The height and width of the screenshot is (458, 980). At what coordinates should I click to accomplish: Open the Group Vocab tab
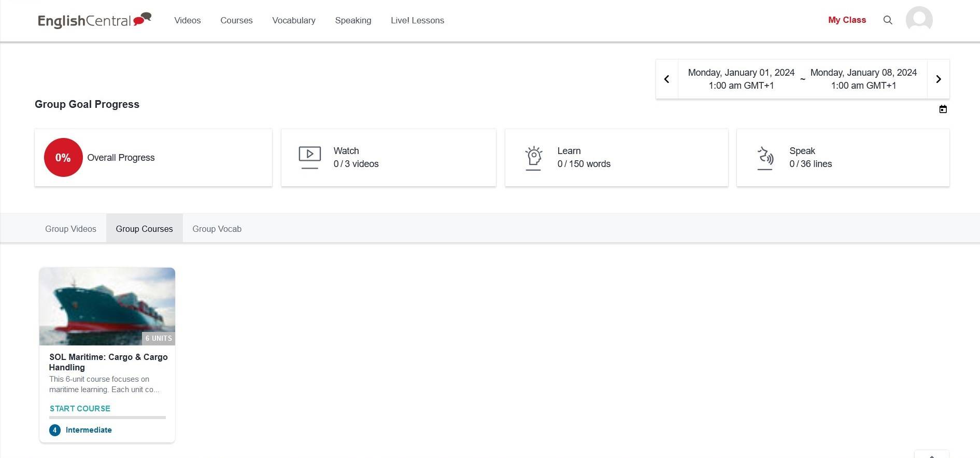click(217, 229)
